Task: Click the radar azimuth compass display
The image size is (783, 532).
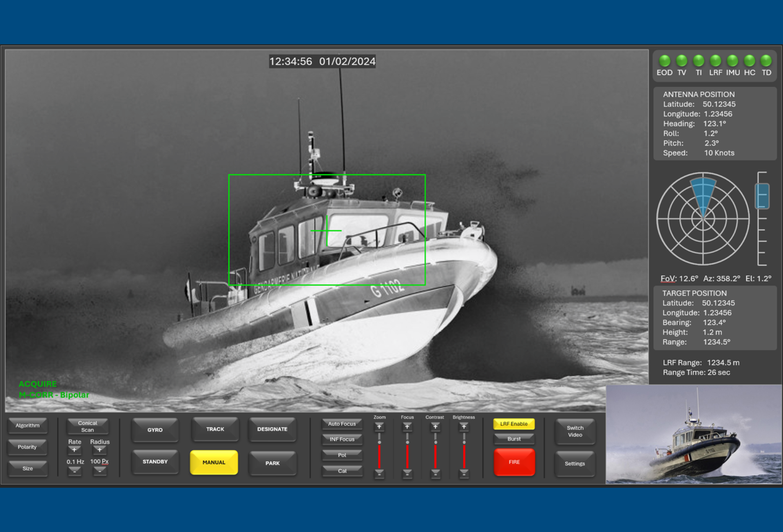Action: coord(703,219)
